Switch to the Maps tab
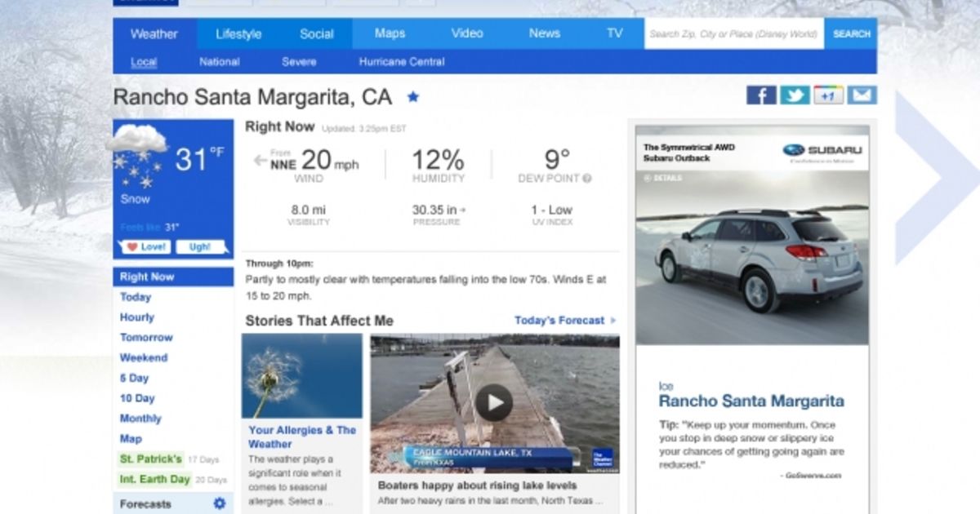 [x=389, y=33]
